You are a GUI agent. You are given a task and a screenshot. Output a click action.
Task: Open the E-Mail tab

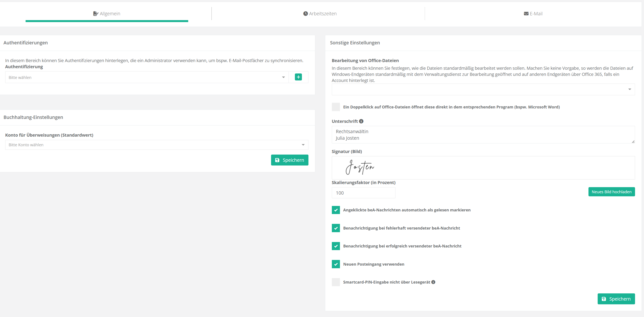click(x=533, y=14)
